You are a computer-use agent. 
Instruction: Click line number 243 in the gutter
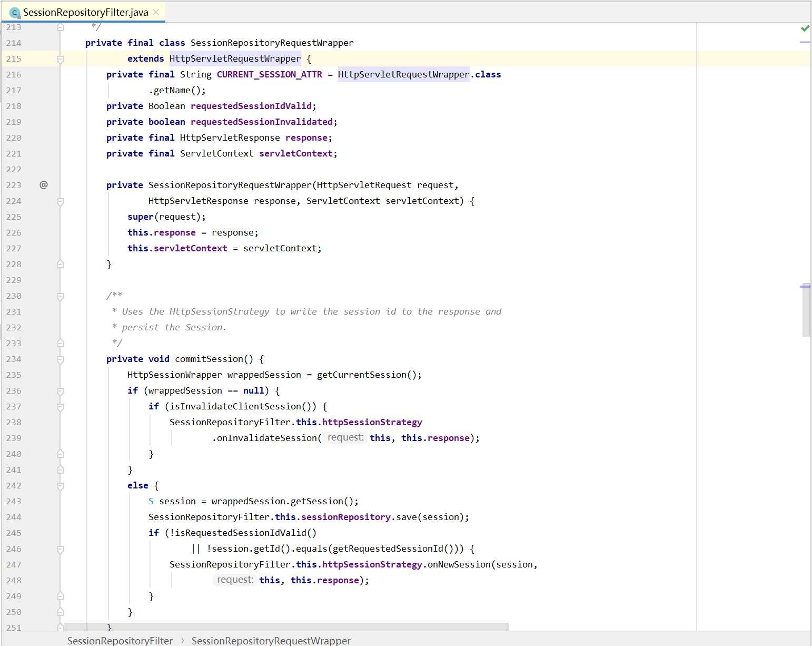14,501
